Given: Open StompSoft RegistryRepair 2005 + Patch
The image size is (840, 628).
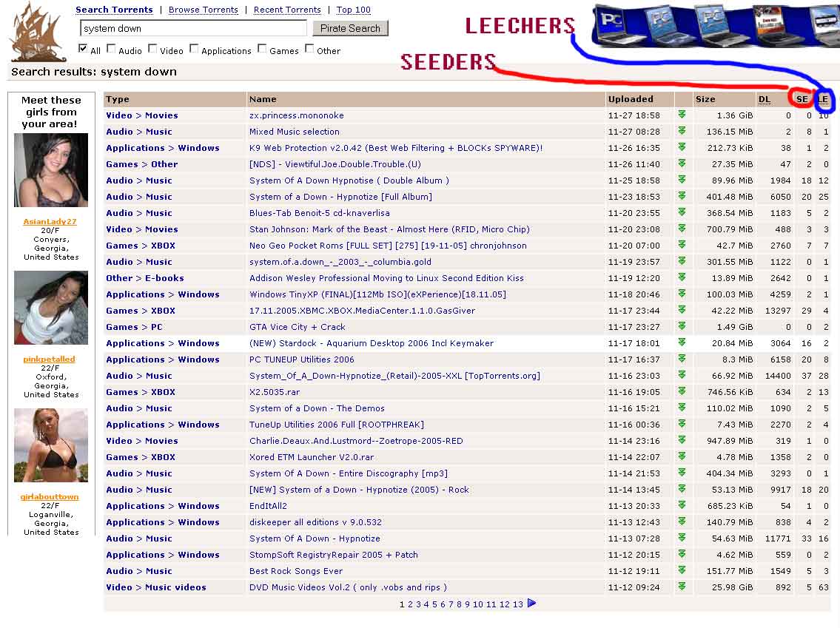Looking at the screenshot, I should (x=333, y=555).
